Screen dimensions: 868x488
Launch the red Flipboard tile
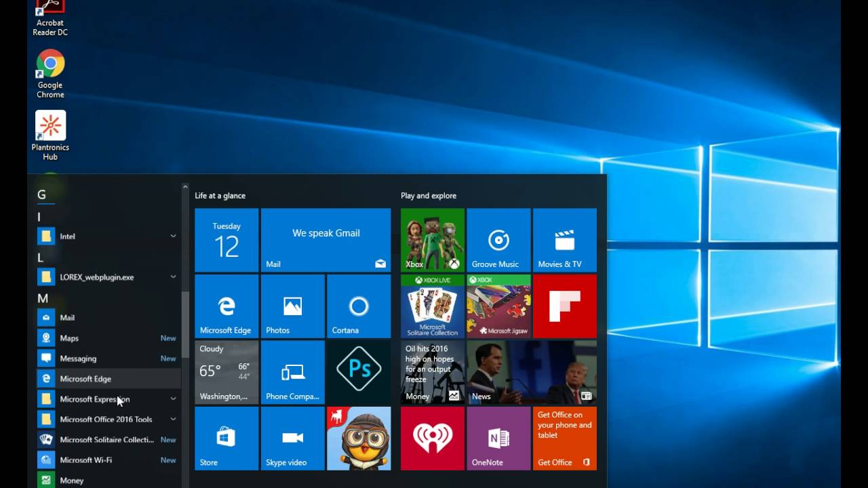pyautogui.click(x=565, y=306)
